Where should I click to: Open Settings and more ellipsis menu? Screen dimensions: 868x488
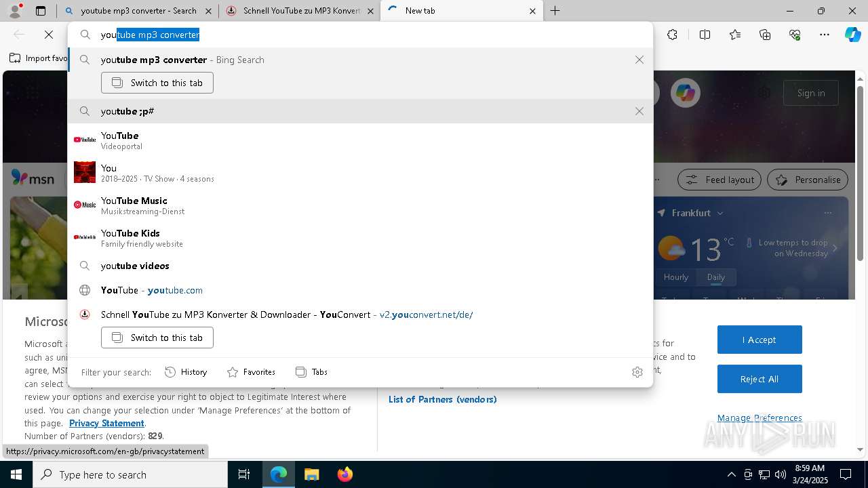[825, 35]
